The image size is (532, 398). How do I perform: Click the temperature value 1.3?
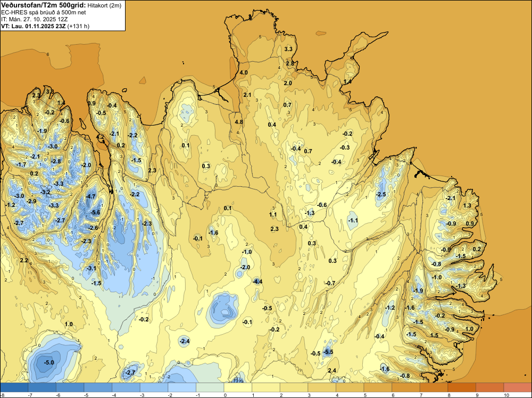[467, 205]
